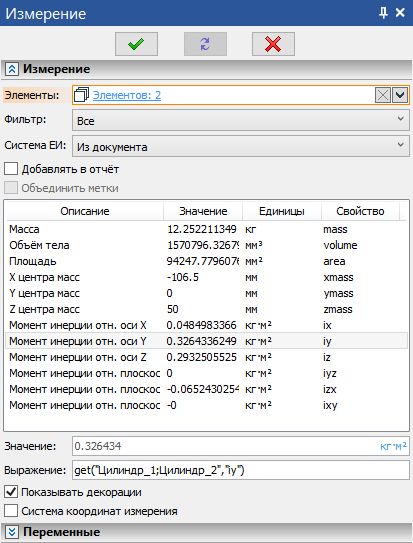Close the Измерение panel

pyautogui.click(x=400, y=13)
